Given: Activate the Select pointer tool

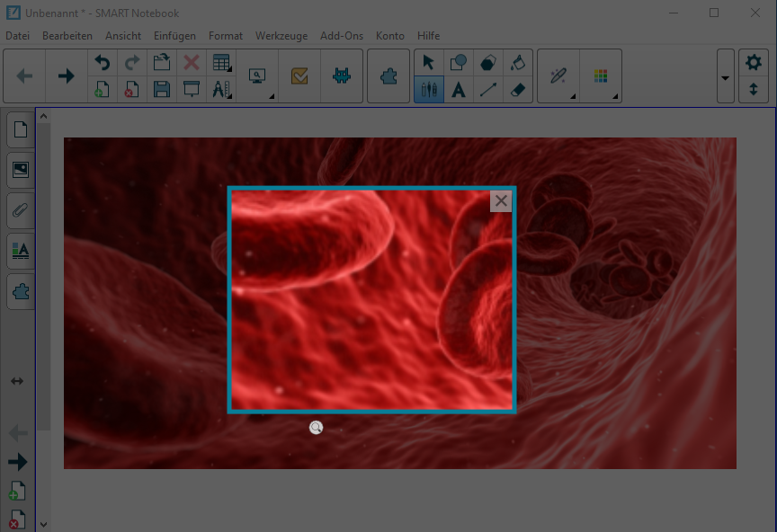Looking at the screenshot, I should (x=428, y=62).
